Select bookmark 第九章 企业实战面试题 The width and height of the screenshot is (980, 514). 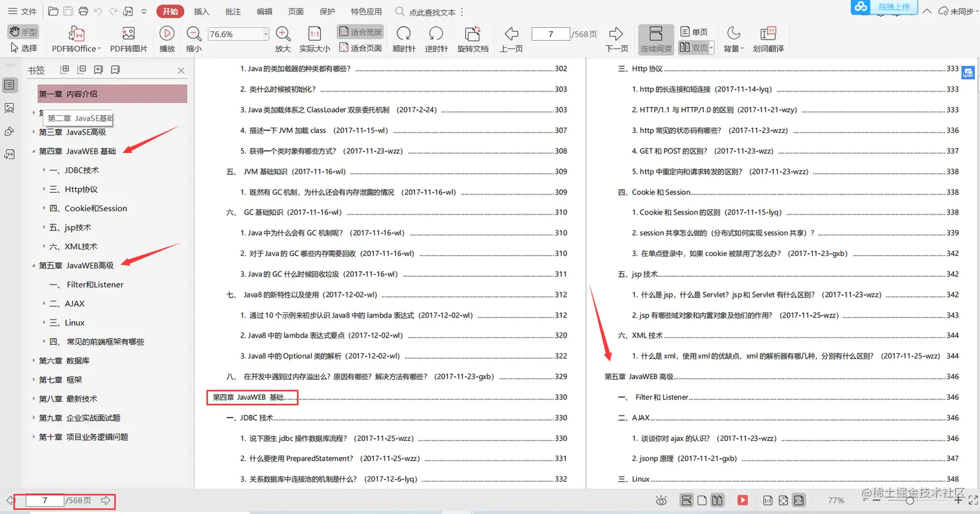[x=80, y=417]
